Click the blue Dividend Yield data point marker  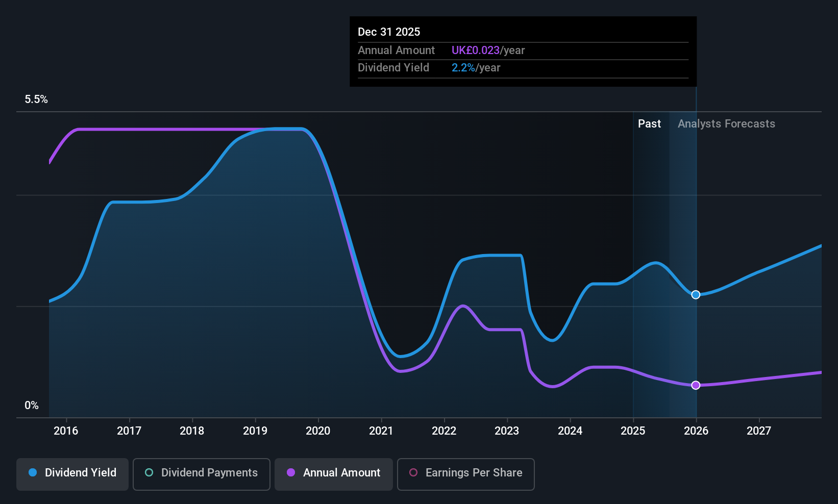coord(696,295)
